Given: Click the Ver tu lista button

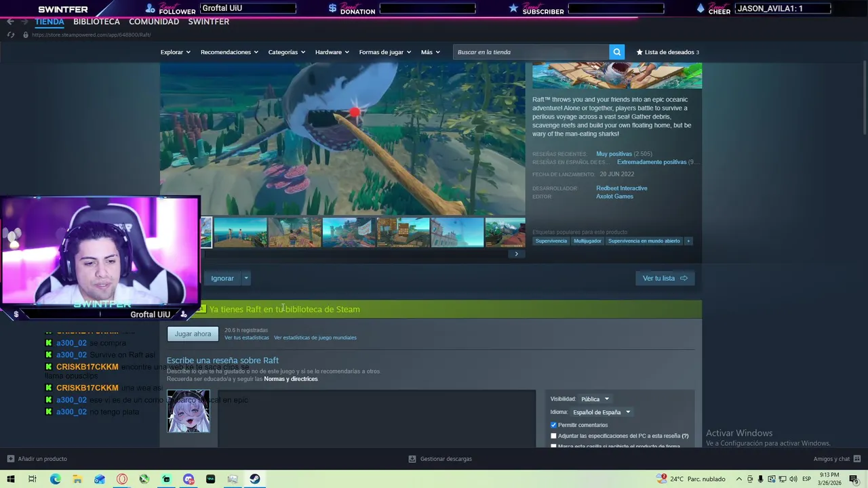Looking at the screenshot, I should 665,278.
